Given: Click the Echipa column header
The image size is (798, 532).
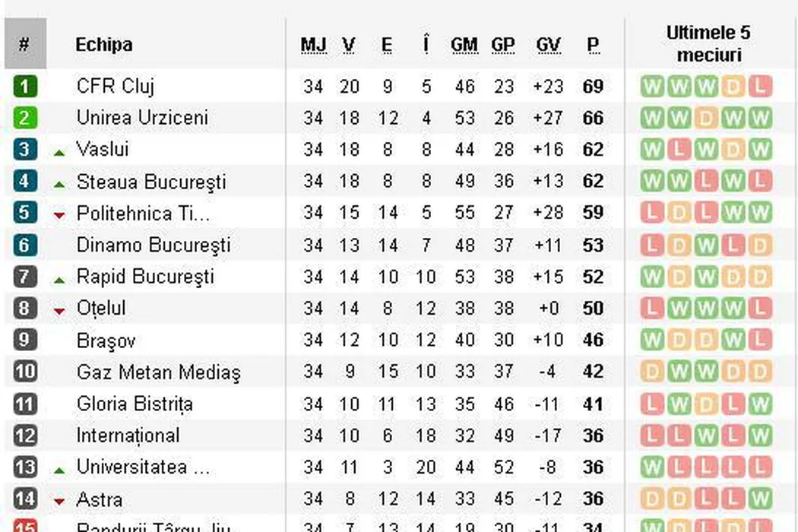Looking at the screenshot, I should click(x=104, y=45).
